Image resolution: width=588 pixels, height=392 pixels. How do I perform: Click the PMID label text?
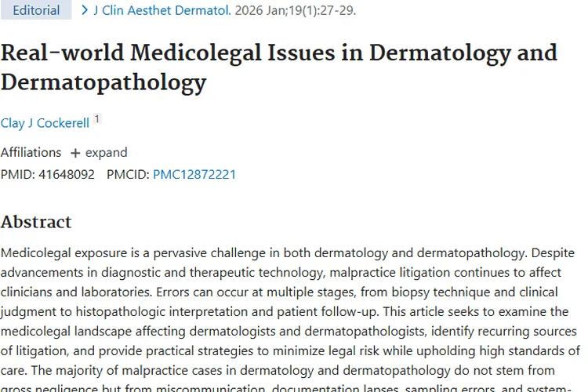click(x=17, y=174)
